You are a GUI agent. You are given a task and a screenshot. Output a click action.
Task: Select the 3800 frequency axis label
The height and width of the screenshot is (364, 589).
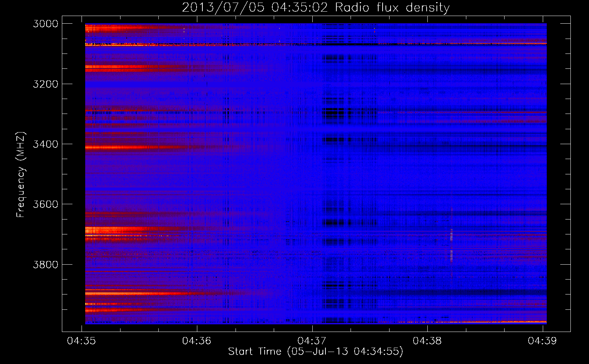46,264
